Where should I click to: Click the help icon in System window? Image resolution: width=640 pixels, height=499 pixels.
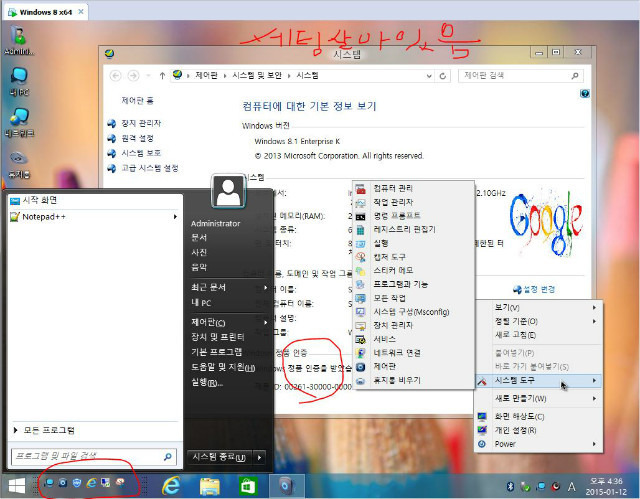pyautogui.click(x=584, y=94)
